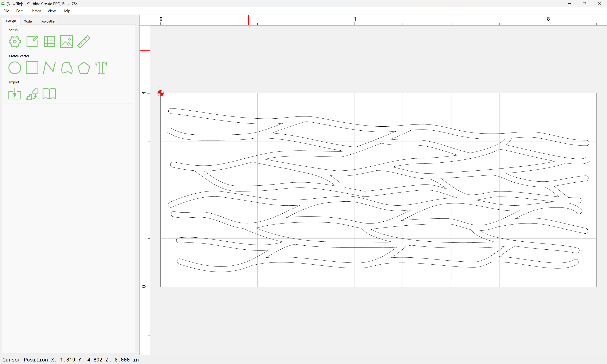The image size is (607, 364).
Task: Select the Curve vector tool
Action: [x=67, y=68]
